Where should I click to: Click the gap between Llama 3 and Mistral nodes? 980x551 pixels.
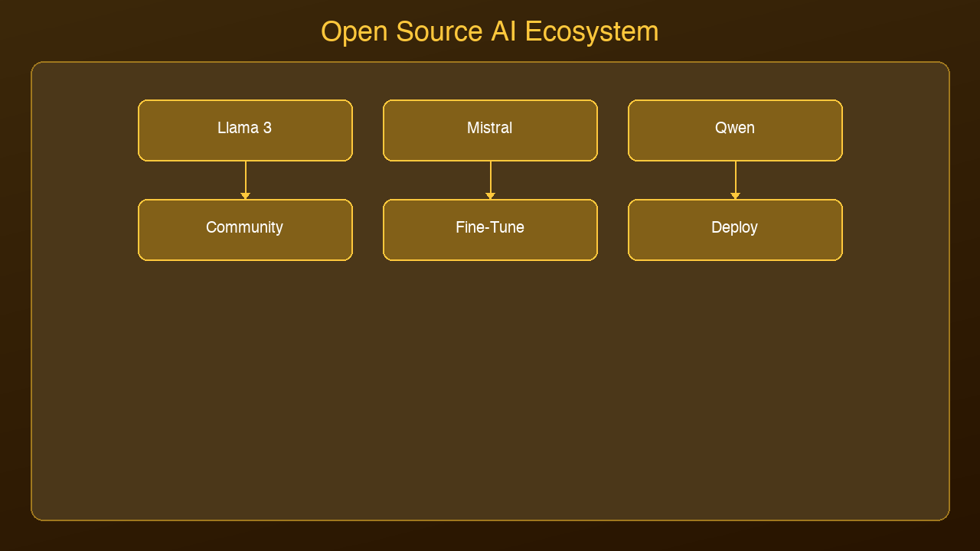click(x=367, y=130)
